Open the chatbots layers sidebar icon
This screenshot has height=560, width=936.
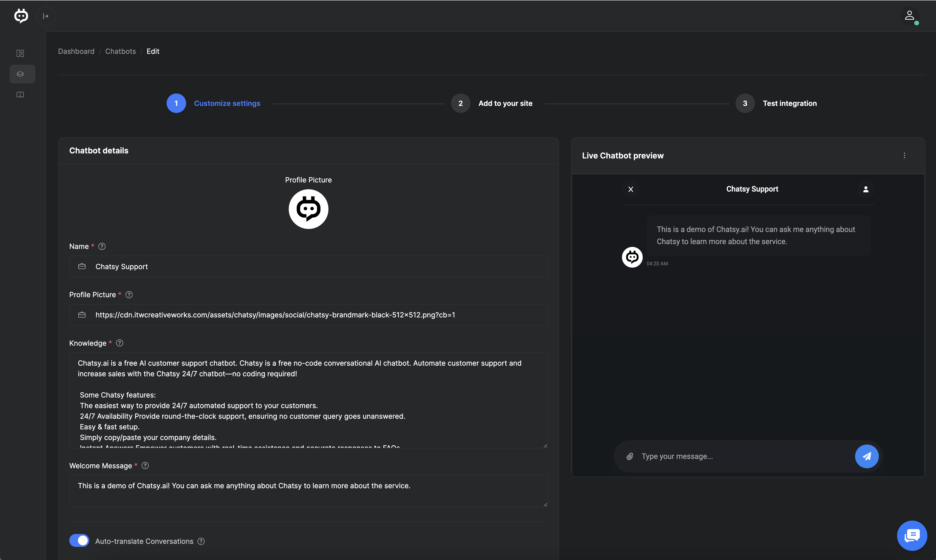point(20,74)
